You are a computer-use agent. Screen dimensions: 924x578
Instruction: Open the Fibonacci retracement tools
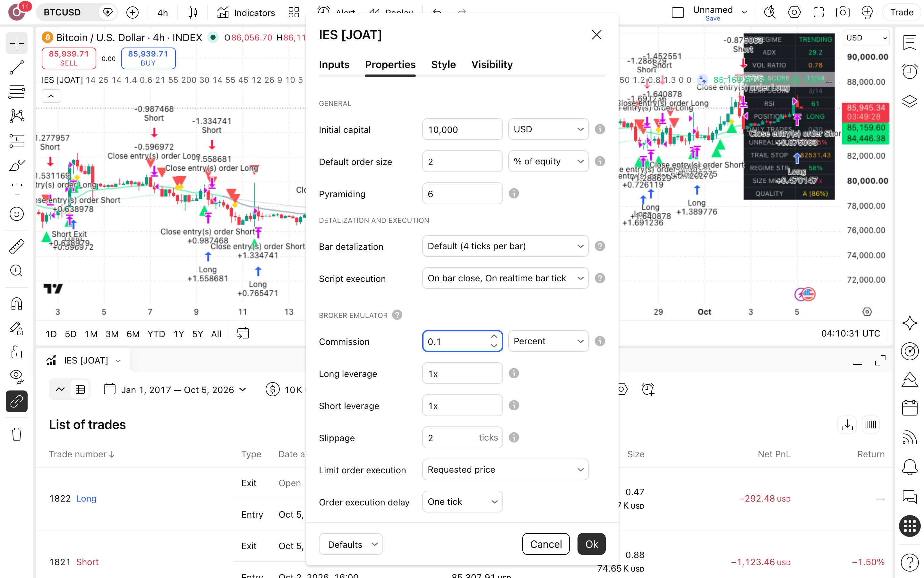coord(16,92)
